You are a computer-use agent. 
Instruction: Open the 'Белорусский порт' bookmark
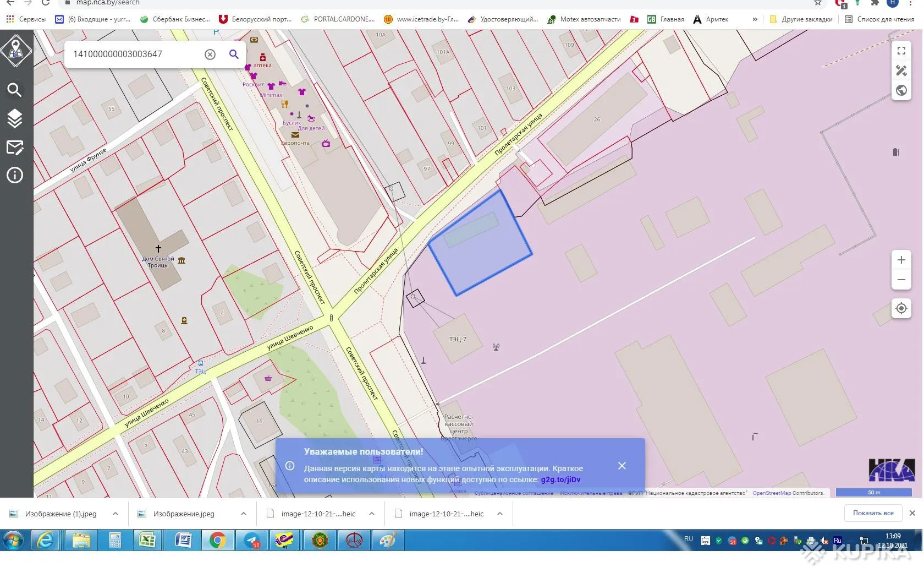[x=255, y=19]
